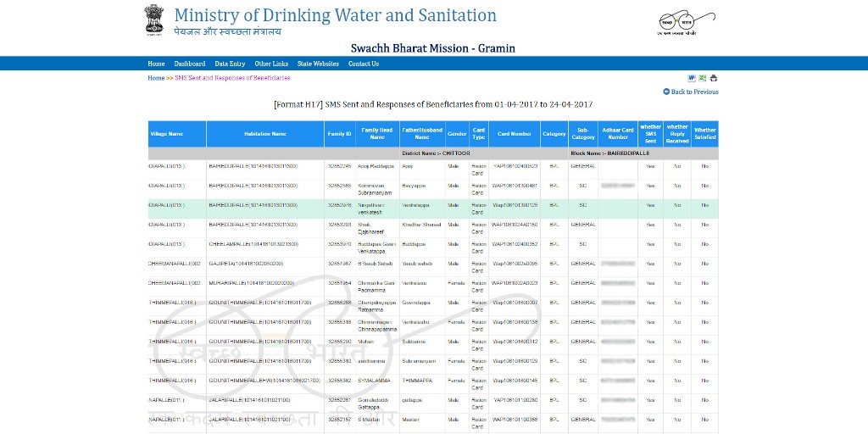Viewport: 868px width, 434px height.
Task: Click the Gender column header
Action: pyautogui.click(x=457, y=134)
